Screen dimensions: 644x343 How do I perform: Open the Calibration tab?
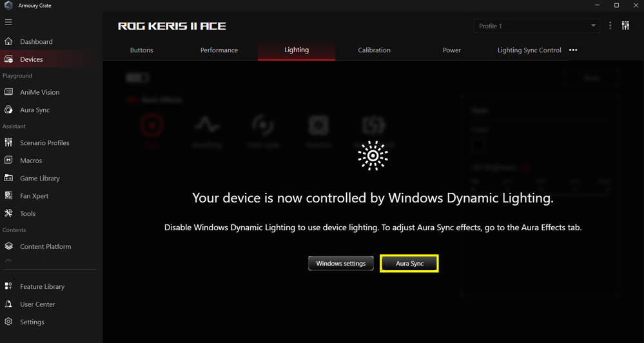click(374, 50)
